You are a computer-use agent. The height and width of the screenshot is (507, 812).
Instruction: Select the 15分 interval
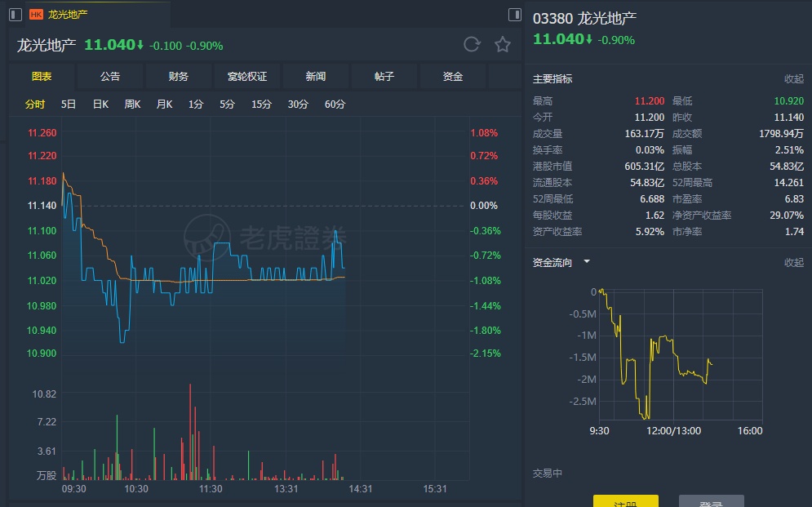pyautogui.click(x=261, y=105)
